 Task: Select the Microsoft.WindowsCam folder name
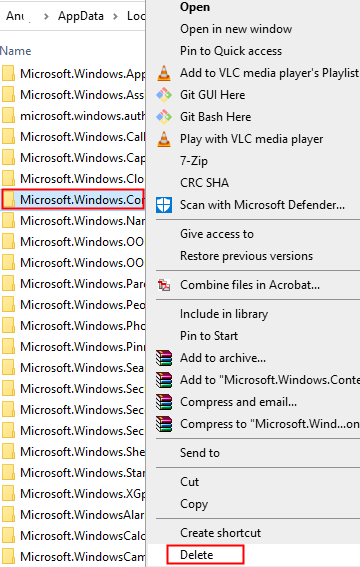tap(83, 557)
